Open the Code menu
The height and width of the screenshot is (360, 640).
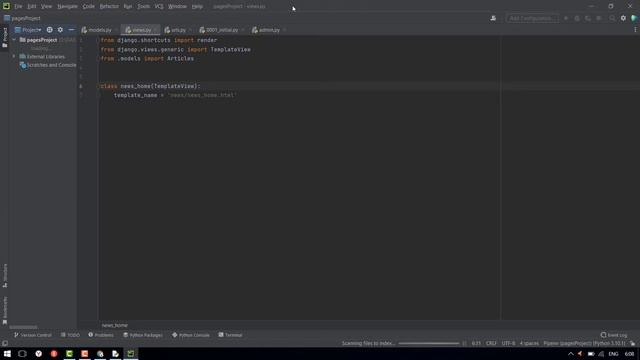tap(88, 6)
